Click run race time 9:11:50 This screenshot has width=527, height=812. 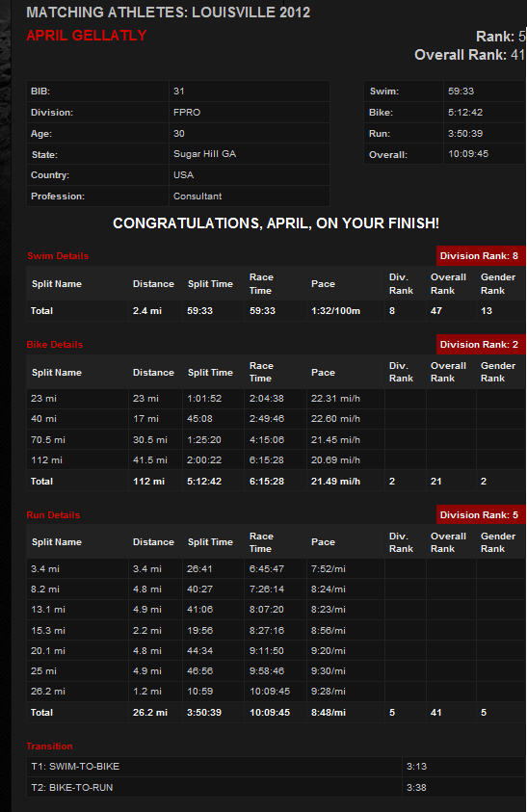(266, 650)
